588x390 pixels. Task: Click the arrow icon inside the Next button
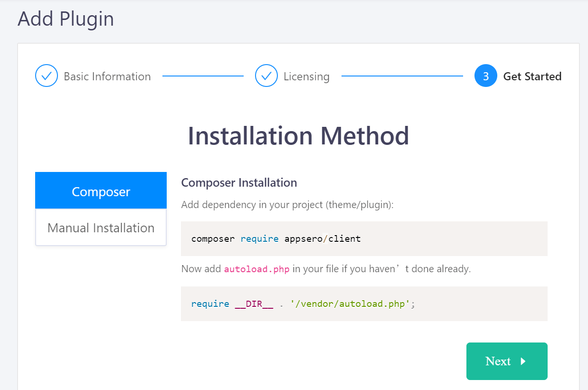(x=523, y=361)
